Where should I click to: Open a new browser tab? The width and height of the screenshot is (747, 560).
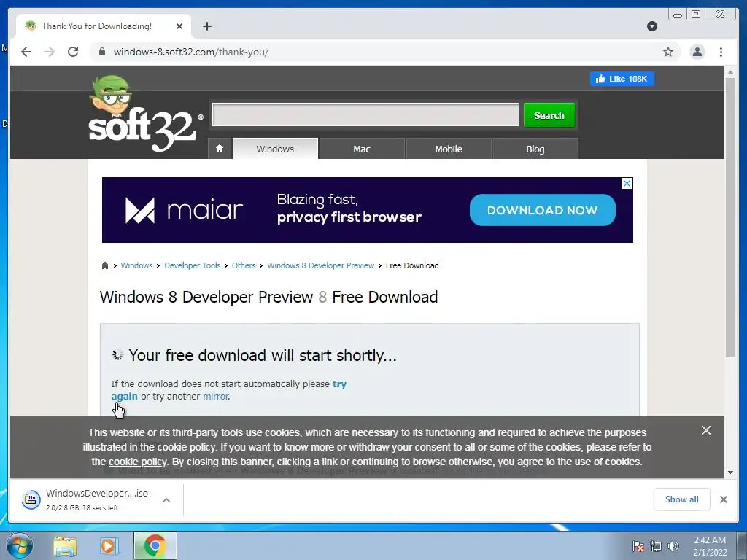(x=206, y=26)
